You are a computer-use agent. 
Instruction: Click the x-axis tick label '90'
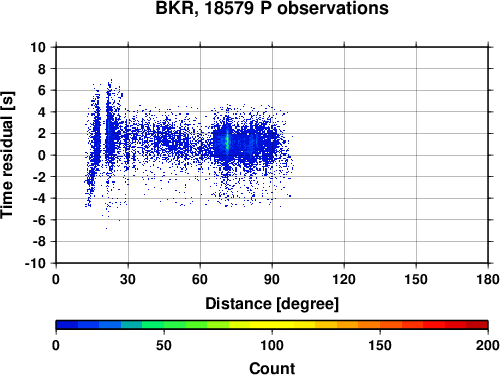pos(272,279)
